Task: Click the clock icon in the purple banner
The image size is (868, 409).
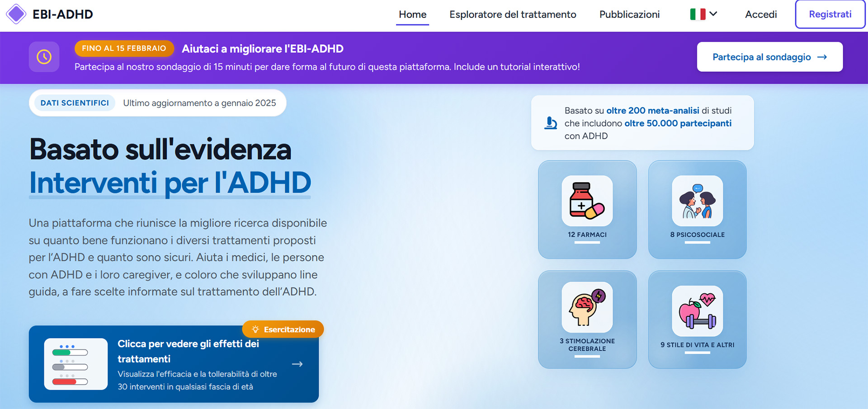Action: 44,57
